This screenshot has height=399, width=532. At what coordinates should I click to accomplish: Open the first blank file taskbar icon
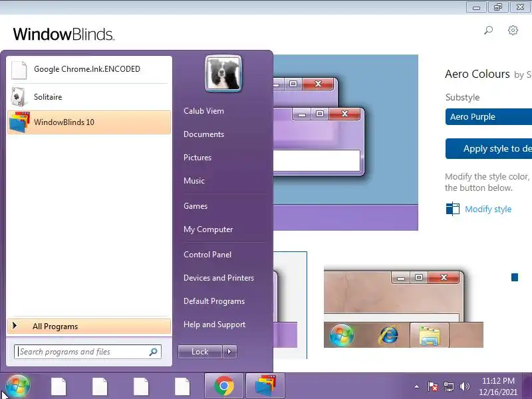point(59,386)
